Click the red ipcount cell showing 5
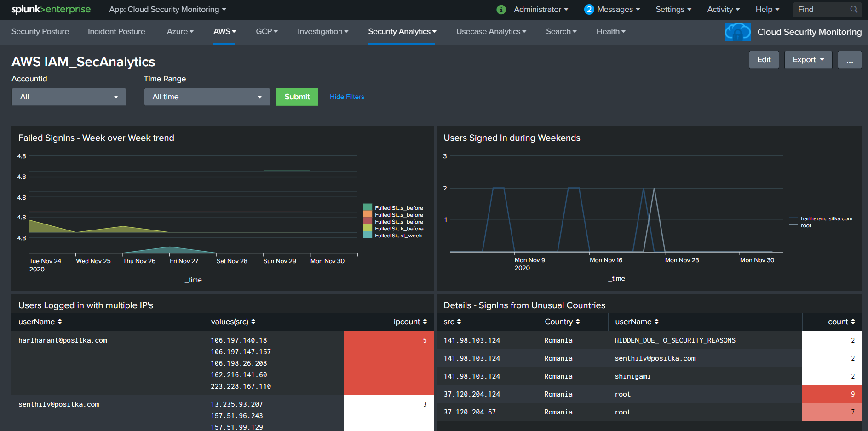 pyautogui.click(x=388, y=363)
